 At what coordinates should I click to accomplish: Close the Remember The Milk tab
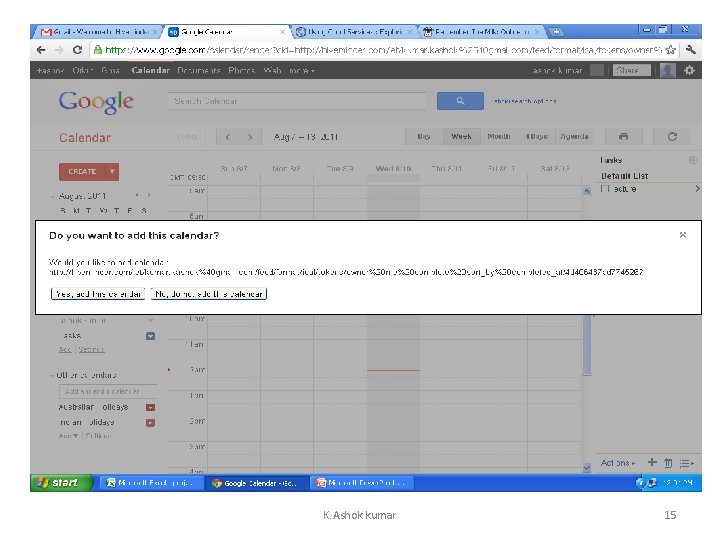click(x=536, y=32)
